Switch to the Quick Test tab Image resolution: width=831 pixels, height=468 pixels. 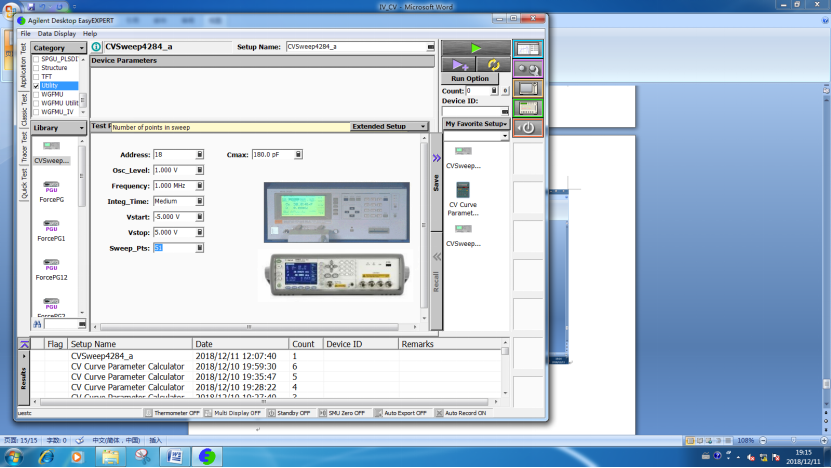pos(24,183)
